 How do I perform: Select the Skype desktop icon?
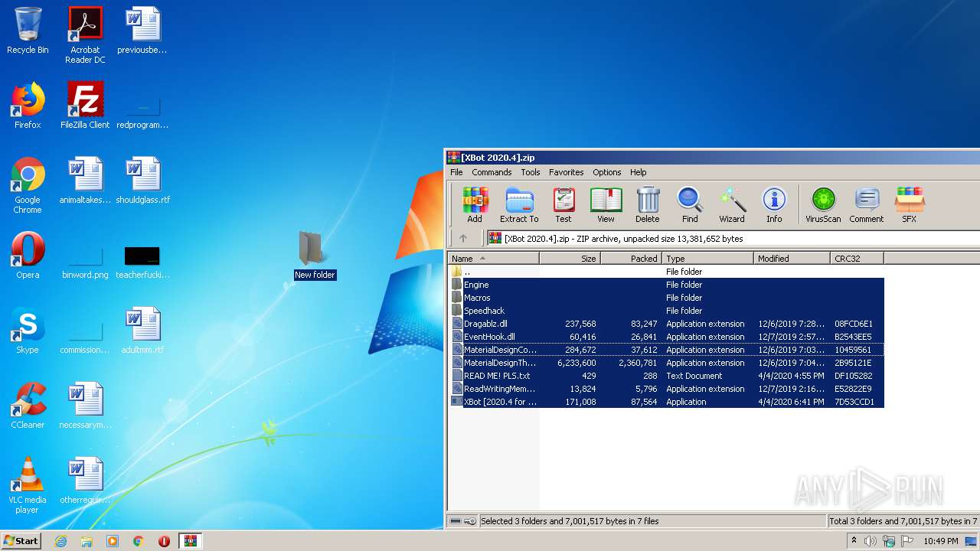click(28, 331)
